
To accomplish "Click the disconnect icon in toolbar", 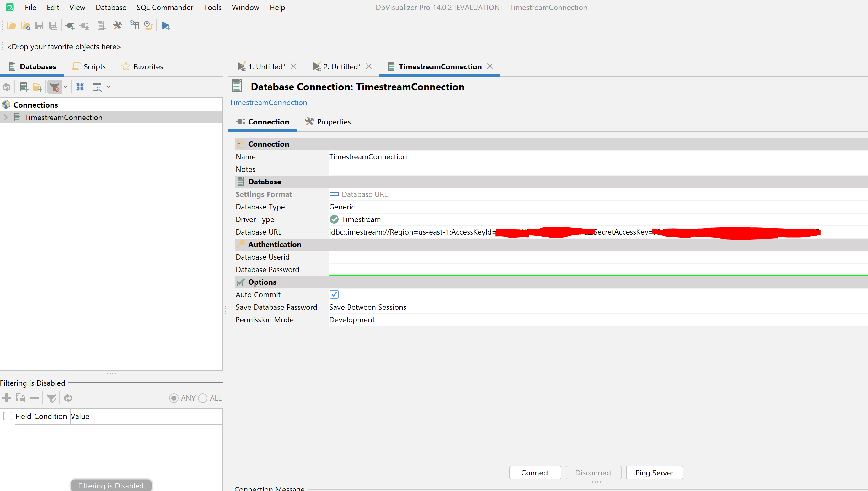I will point(84,26).
